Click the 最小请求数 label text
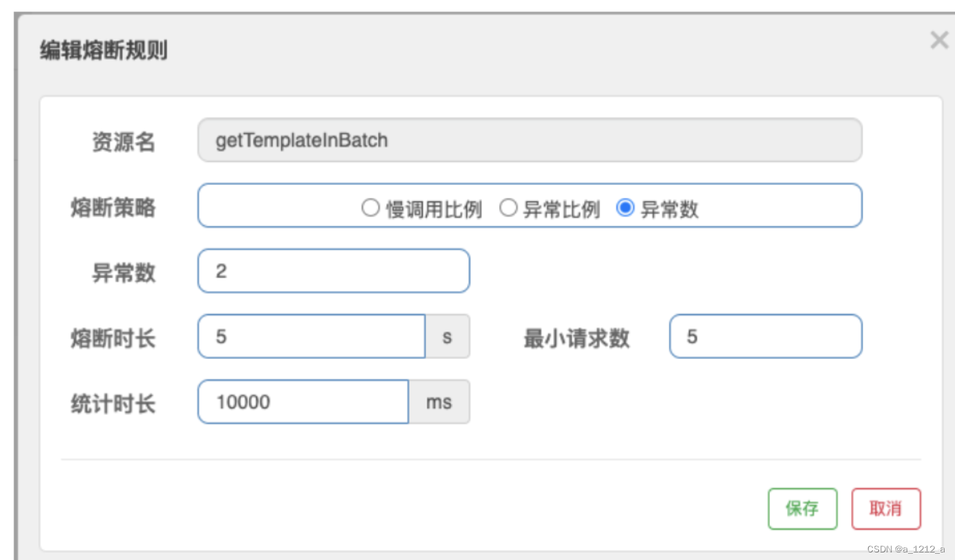The height and width of the screenshot is (560, 955). (577, 338)
